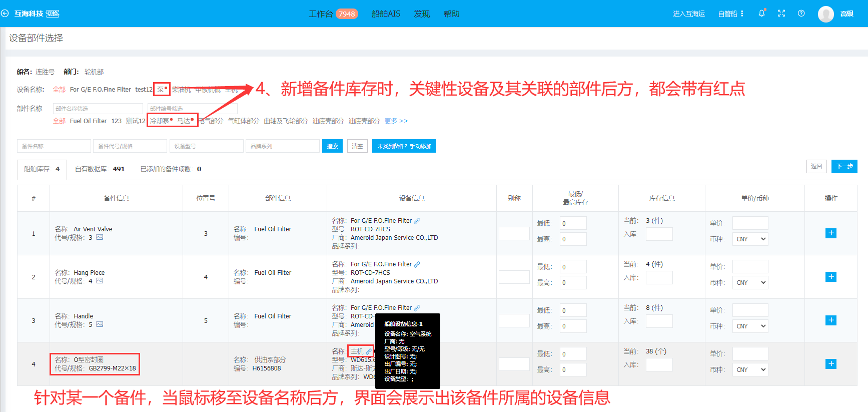Filter by equipment 泵

click(x=161, y=90)
